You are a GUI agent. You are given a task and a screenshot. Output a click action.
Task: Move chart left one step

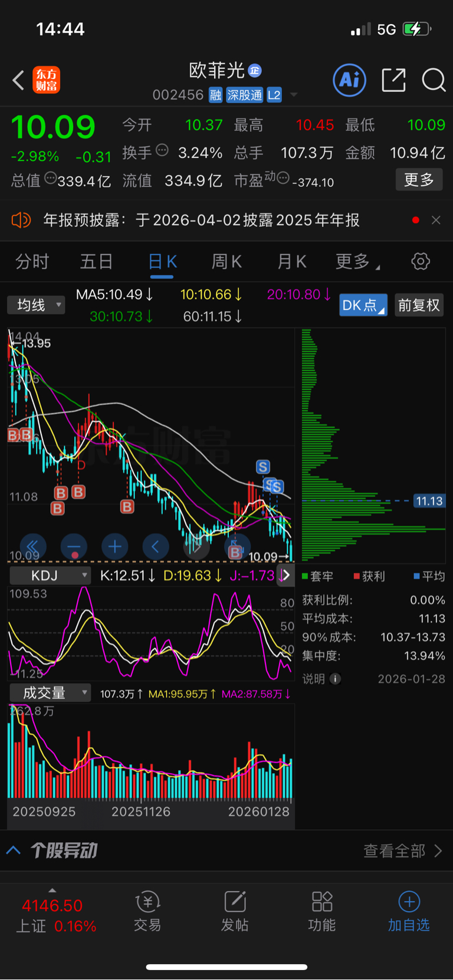(155, 547)
